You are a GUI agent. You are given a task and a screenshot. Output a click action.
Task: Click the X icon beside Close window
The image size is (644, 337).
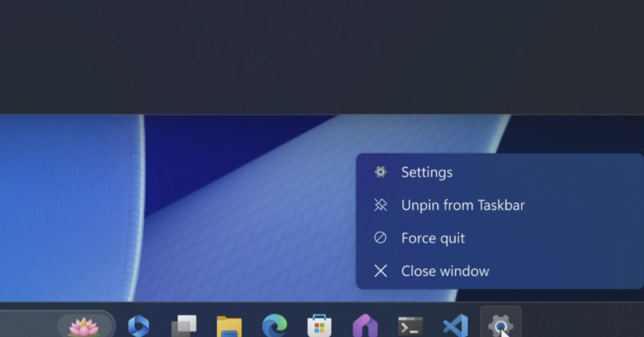click(x=380, y=271)
